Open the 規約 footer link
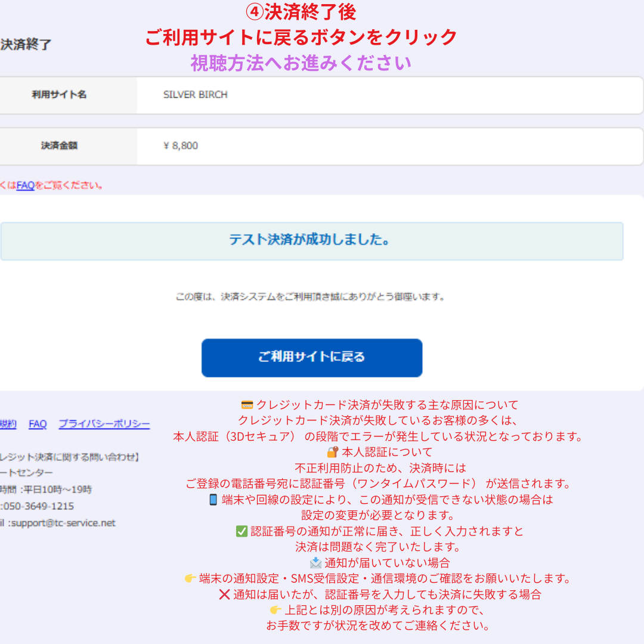The height and width of the screenshot is (644, 644). coord(7,424)
